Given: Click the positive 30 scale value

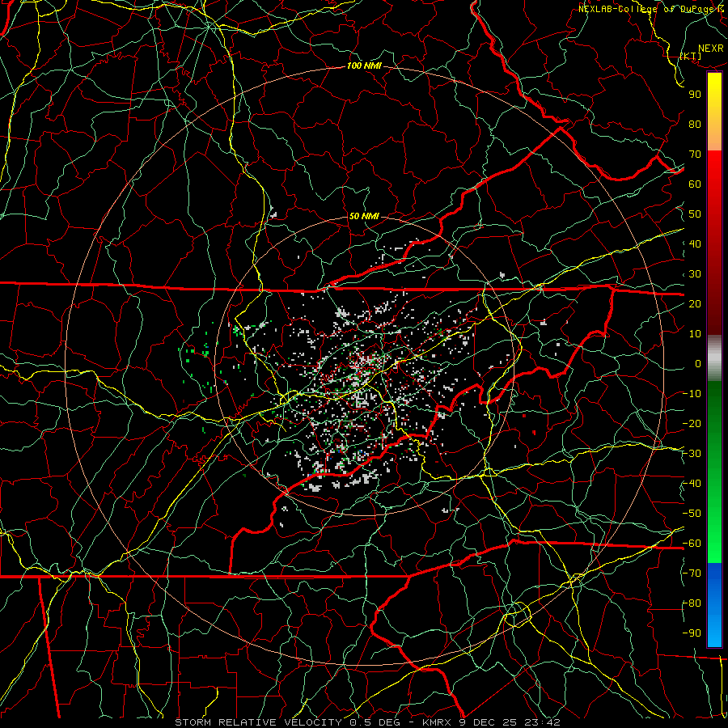Looking at the screenshot, I should click(x=695, y=274).
